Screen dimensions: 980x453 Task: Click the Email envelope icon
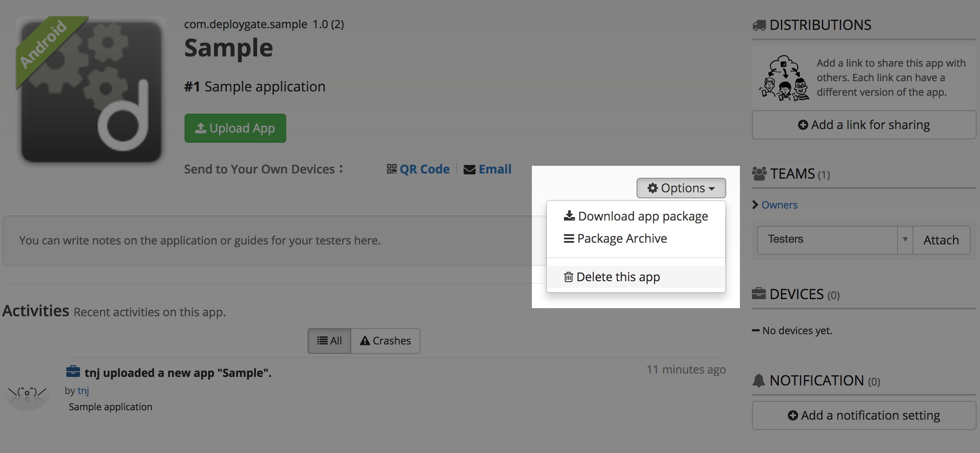469,169
